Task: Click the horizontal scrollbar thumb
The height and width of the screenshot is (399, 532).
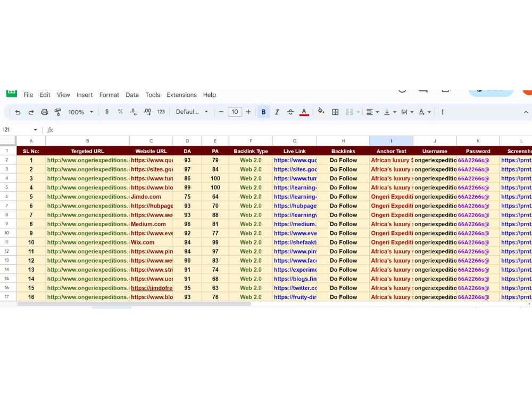Action: pyautogui.click(x=135, y=304)
